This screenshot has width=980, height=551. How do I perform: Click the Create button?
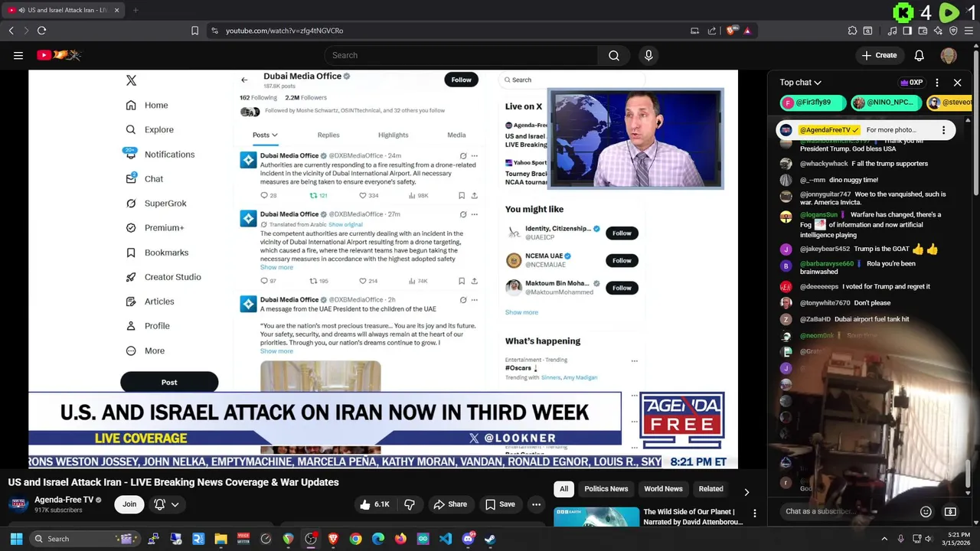click(879, 55)
